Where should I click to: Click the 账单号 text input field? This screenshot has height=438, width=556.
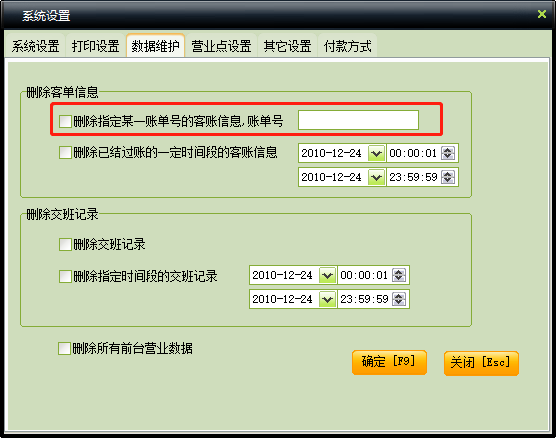pyautogui.click(x=358, y=120)
